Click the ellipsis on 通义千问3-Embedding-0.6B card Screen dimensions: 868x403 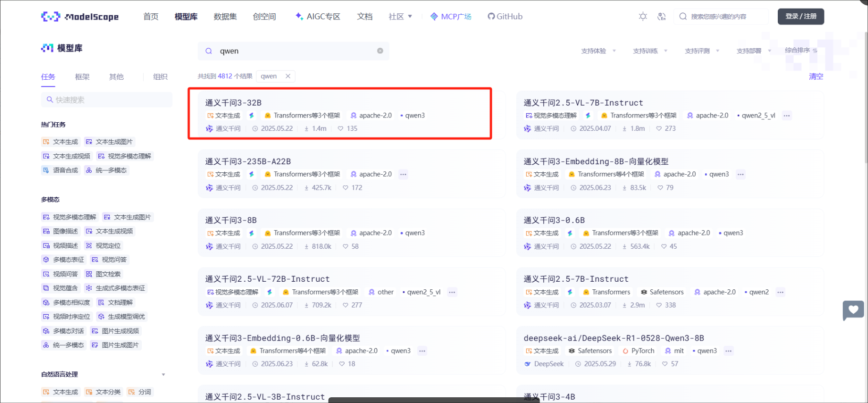tap(422, 351)
